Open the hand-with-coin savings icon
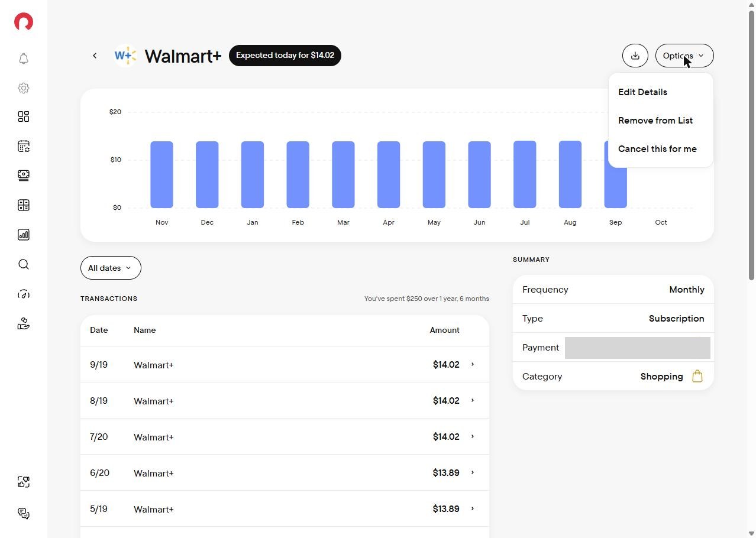The height and width of the screenshot is (538, 756). click(x=24, y=323)
